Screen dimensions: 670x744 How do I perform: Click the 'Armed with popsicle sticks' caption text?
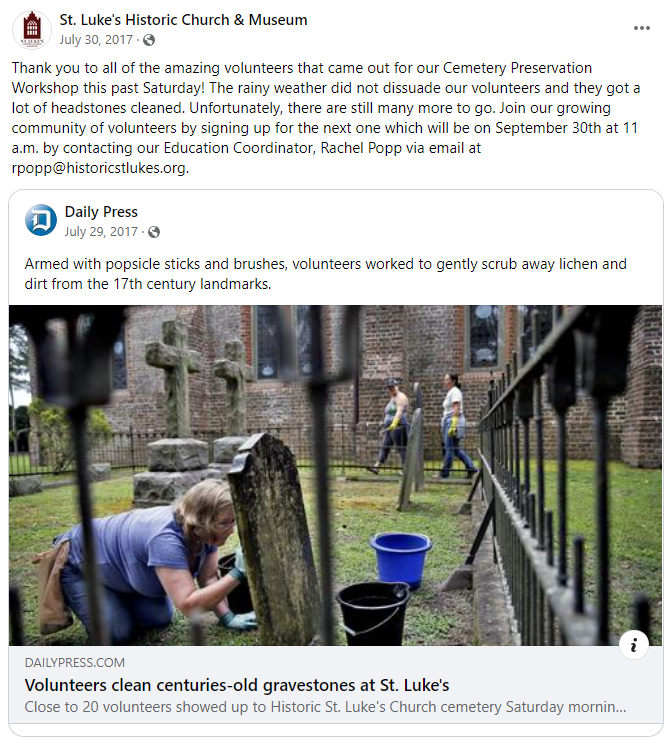[325, 274]
